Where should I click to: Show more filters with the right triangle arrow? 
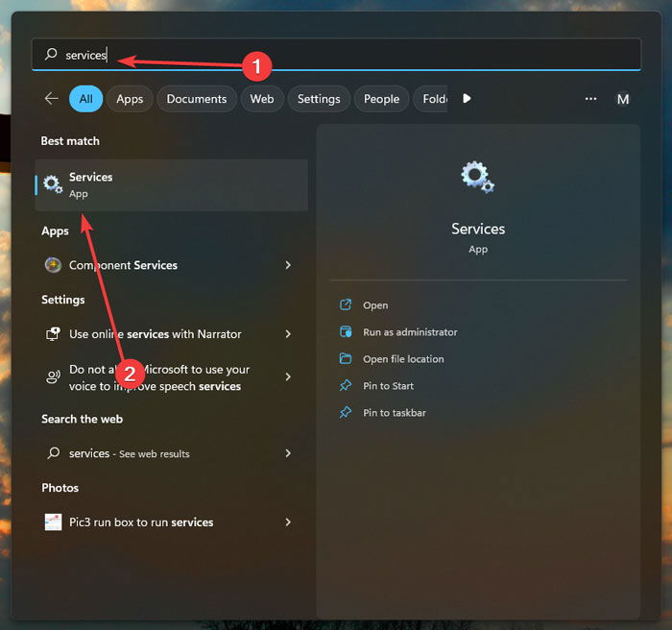pyautogui.click(x=467, y=99)
